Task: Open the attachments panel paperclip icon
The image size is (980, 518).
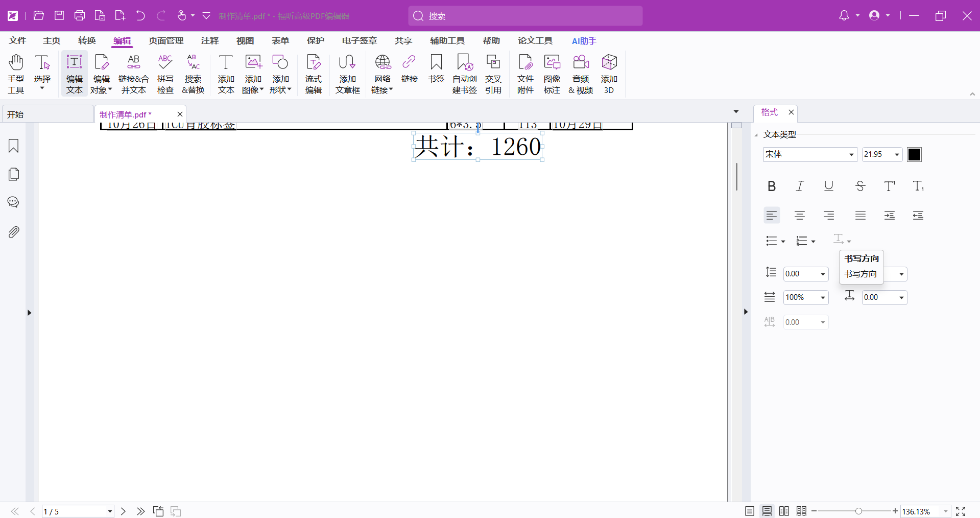Action: pyautogui.click(x=14, y=232)
